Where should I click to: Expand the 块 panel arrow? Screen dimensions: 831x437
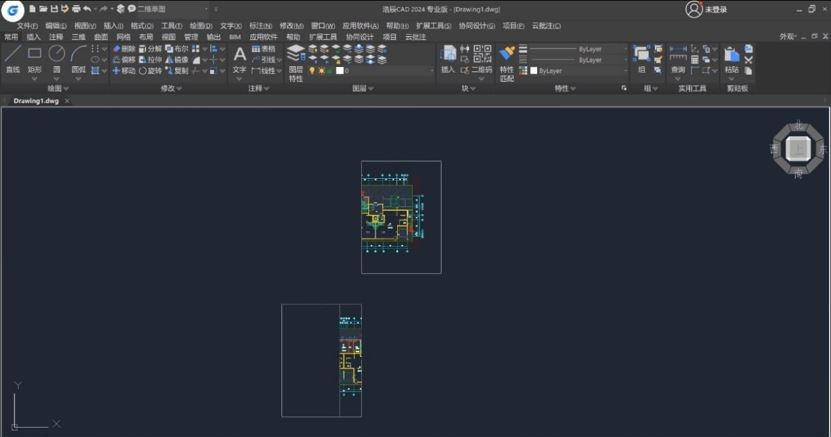coord(473,89)
